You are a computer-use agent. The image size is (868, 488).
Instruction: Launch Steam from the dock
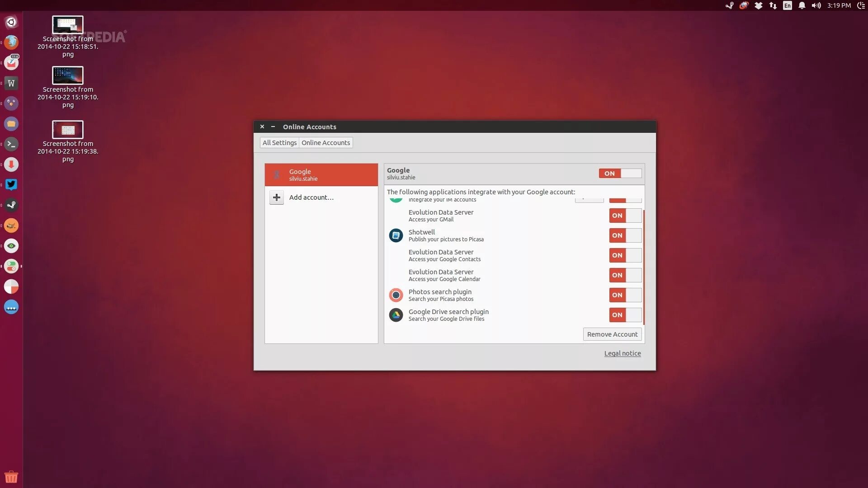(x=11, y=205)
